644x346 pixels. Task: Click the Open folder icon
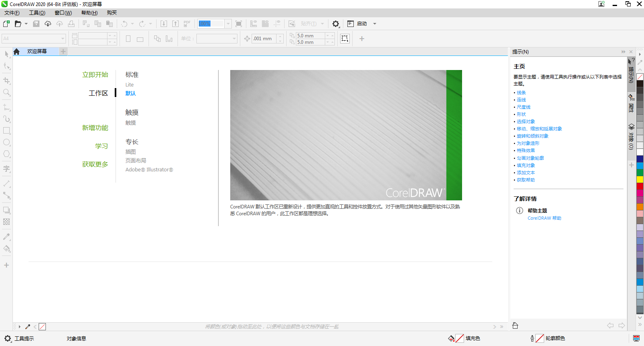tap(18, 24)
